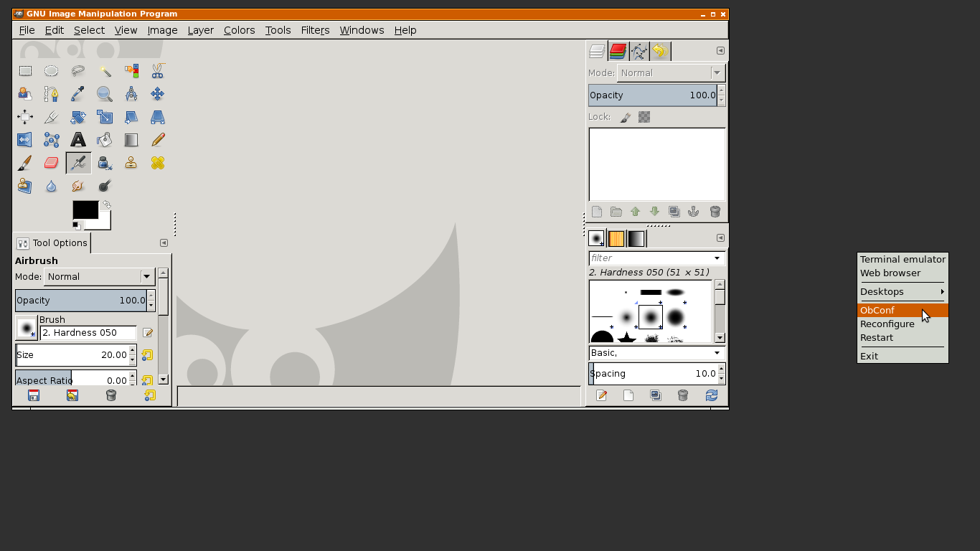Open the Mode dropdown in Tool Options
This screenshot has width=980, height=551.
click(x=99, y=277)
